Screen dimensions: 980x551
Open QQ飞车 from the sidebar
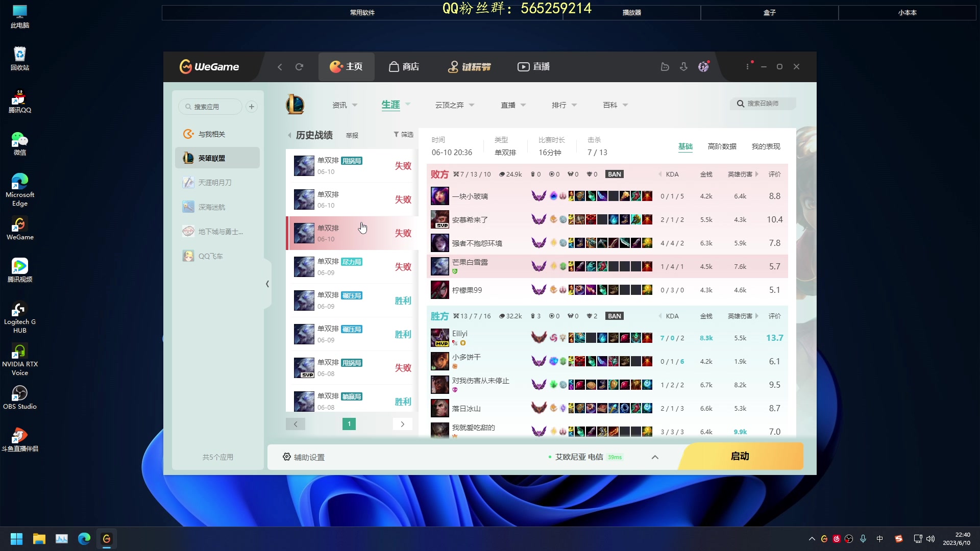(x=210, y=256)
